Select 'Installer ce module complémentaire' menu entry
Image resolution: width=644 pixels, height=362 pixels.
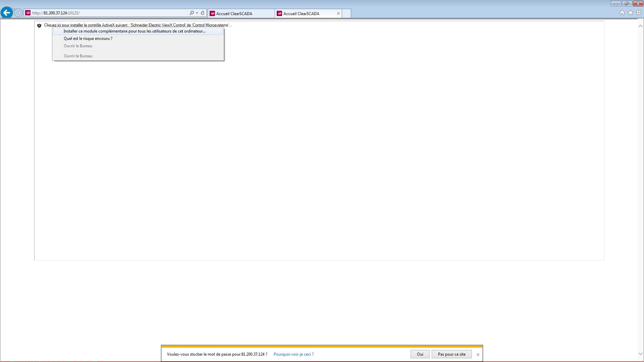[135, 31]
